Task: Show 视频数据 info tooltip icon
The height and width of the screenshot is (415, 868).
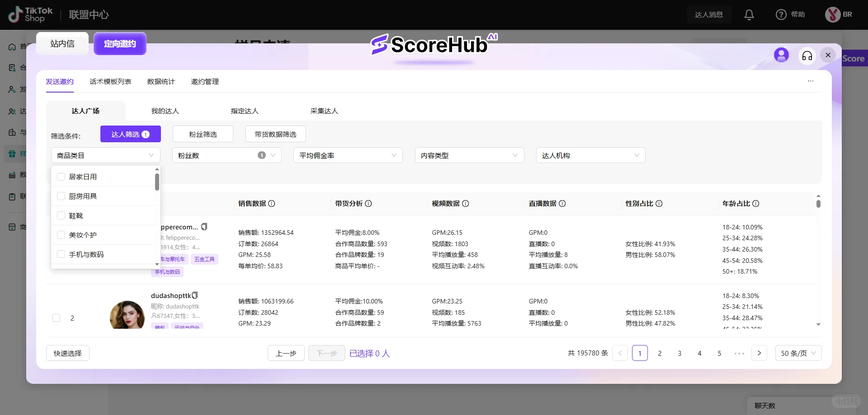Action: tap(466, 204)
